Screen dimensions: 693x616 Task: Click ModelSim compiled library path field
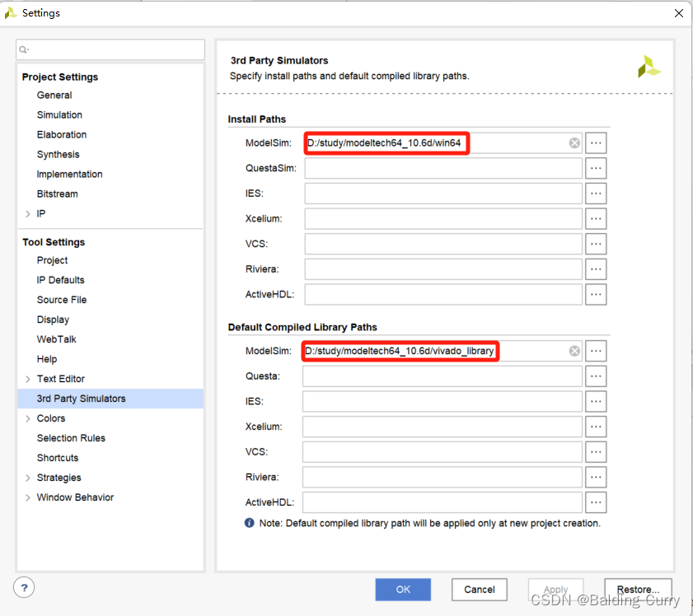point(442,351)
